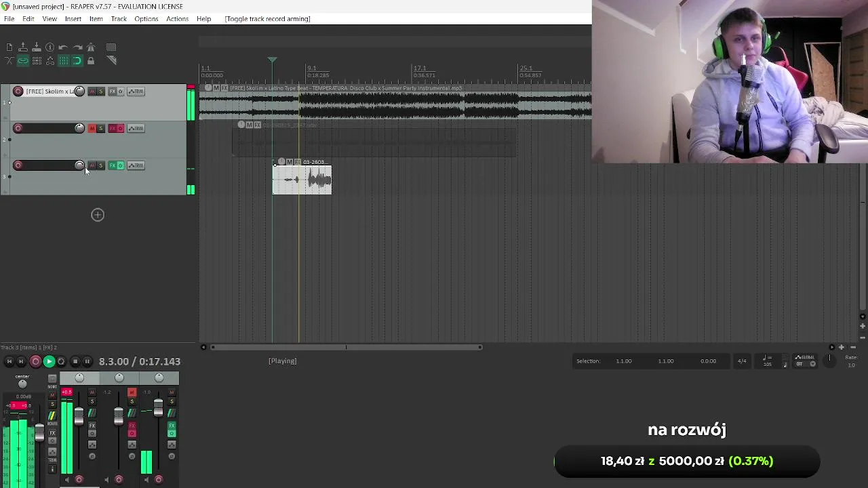Image resolution: width=868 pixels, height=488 pixels.
Task: Click the transport Record button
Action: [35, 361]
